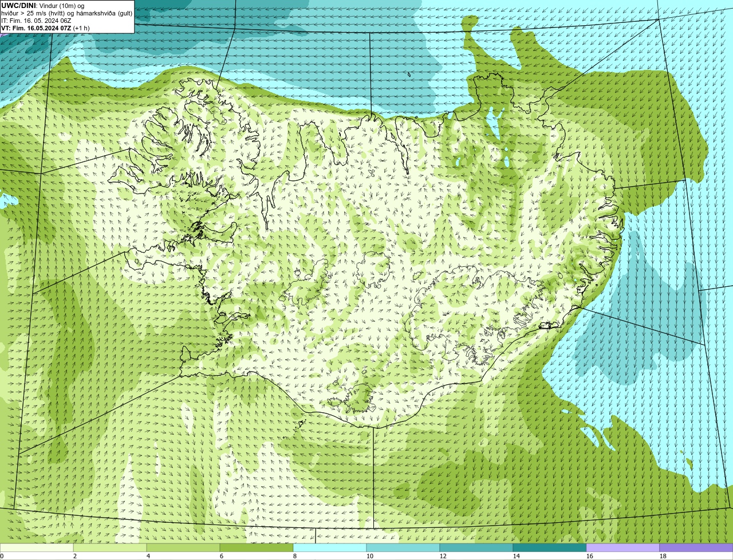
Task: Click the '0' label on the wind scale
Action: tap(2, 556)
